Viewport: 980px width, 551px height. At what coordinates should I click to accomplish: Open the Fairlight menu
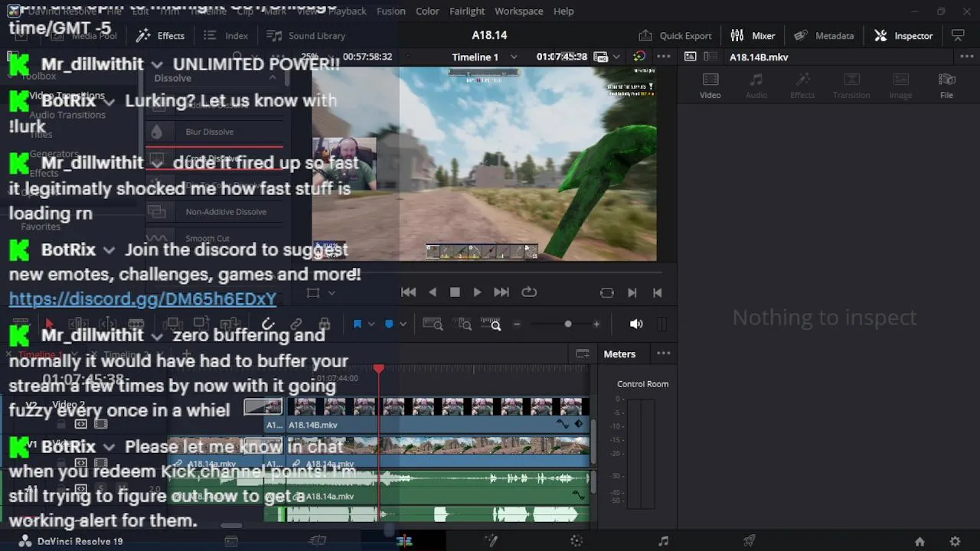[467, 11]
